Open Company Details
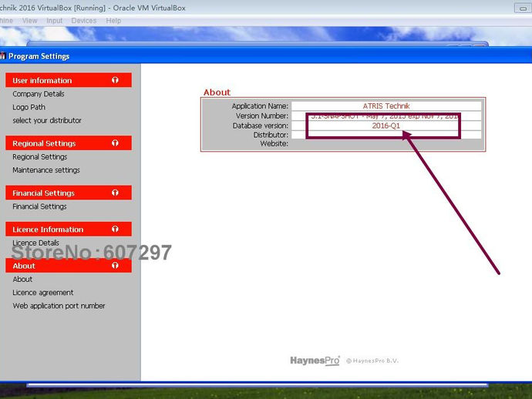Screen dimensions: 532x399 click(39, 94)
